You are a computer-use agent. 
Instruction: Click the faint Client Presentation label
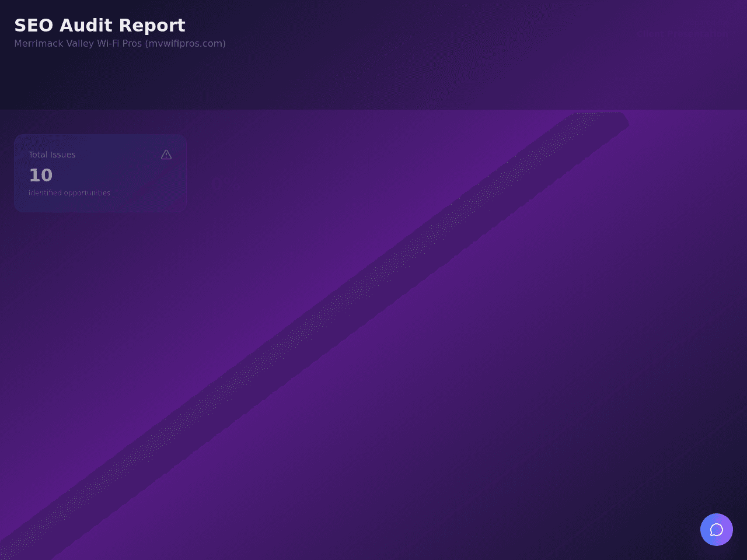point(683,34)
